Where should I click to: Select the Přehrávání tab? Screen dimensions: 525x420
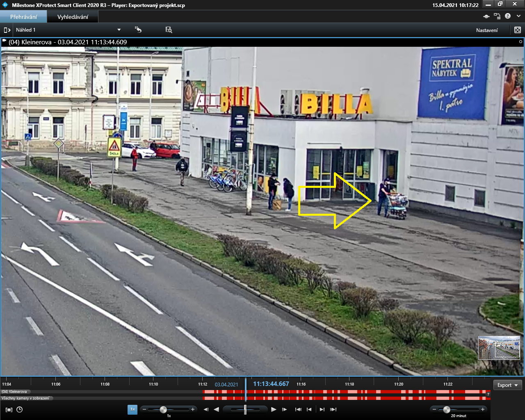pyautogui.click(x=23, y=17)
